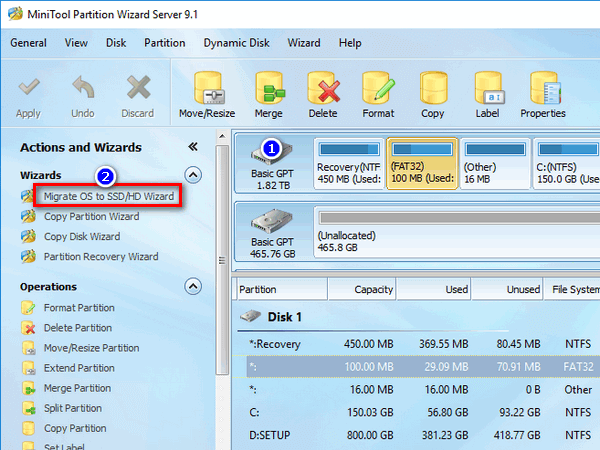Click the Copy Partition operation link
Image resolution: width=600 pixels, height=450 pixels.
[x=75, y=428]
